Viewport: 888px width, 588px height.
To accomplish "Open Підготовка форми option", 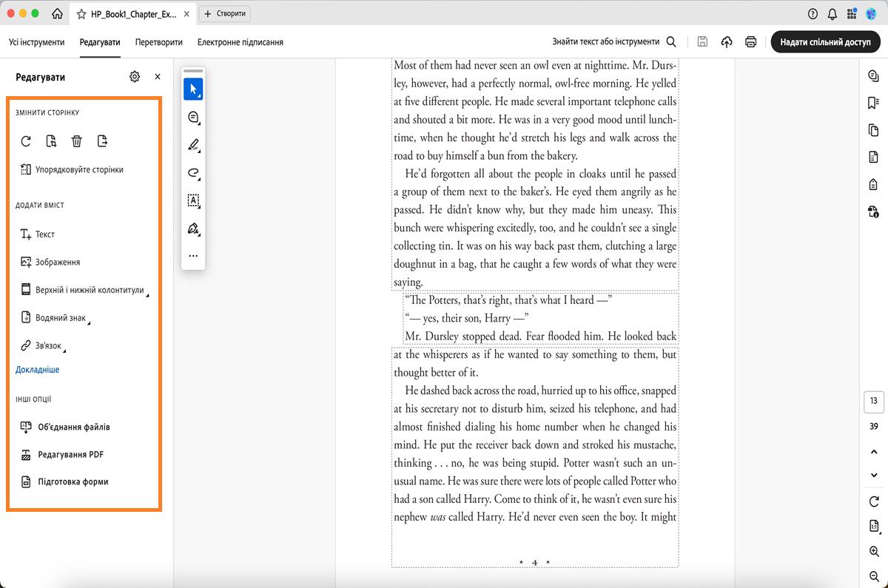I will (x=64, y=481).
